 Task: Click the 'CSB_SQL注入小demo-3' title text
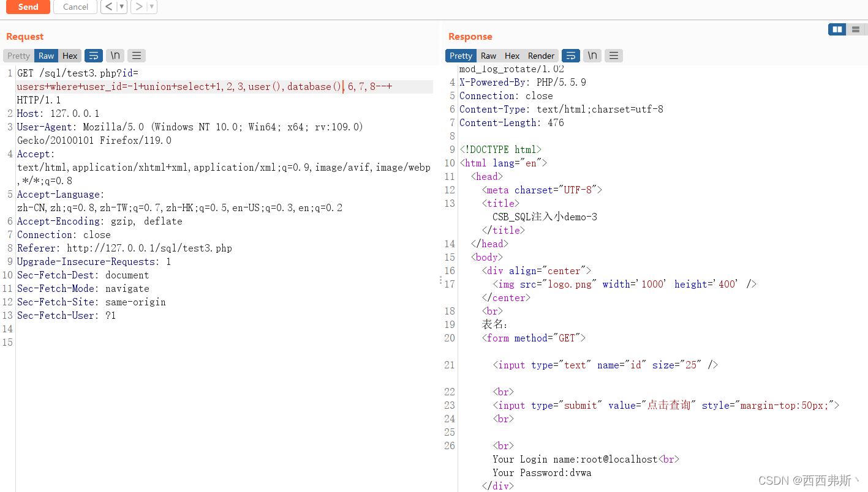click(545, 217)
